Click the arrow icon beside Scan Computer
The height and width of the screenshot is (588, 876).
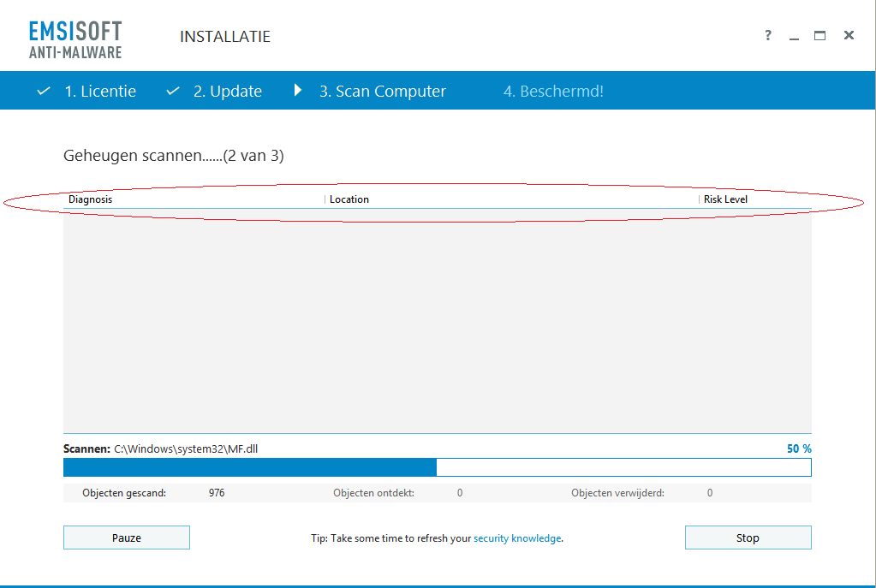tap(298, 90)
